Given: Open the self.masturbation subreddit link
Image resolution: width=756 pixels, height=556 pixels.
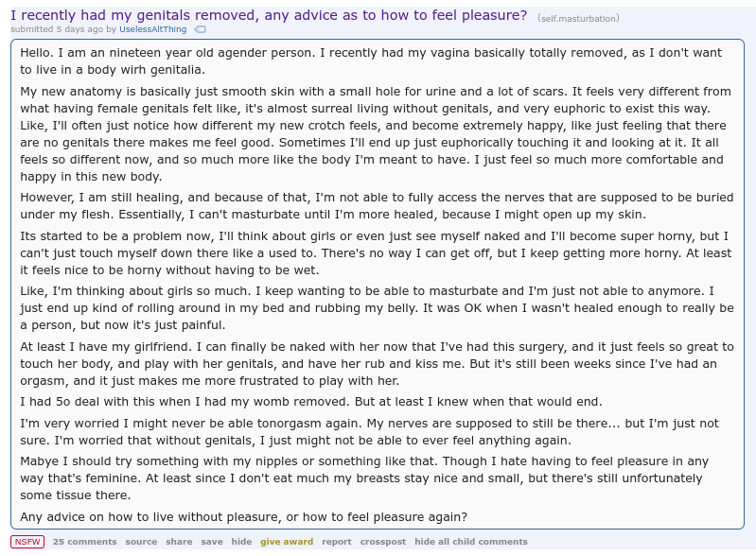Looking at the screenshot, I should click(578, 18).
